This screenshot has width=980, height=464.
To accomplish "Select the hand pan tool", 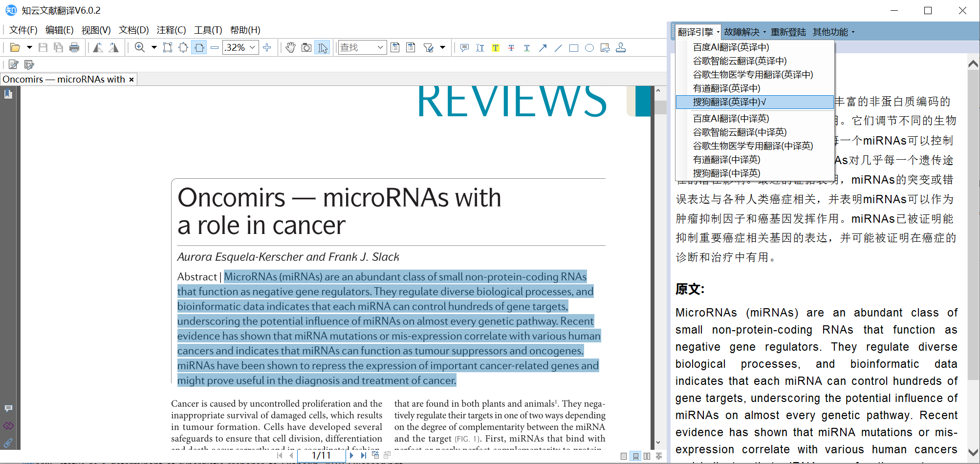I will point(291,47).
